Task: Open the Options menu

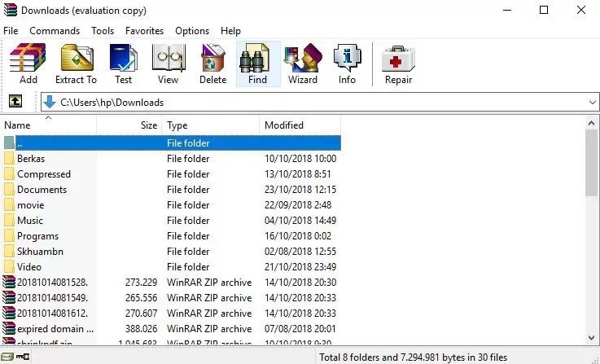Action: 192,31
